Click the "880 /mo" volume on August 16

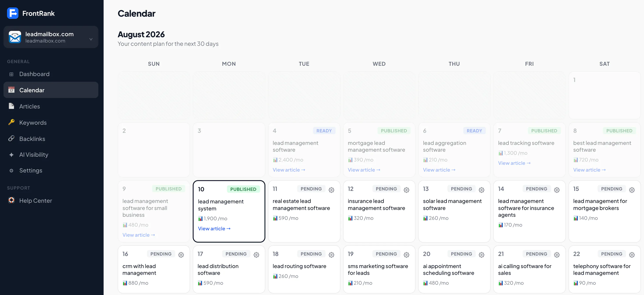135,283
